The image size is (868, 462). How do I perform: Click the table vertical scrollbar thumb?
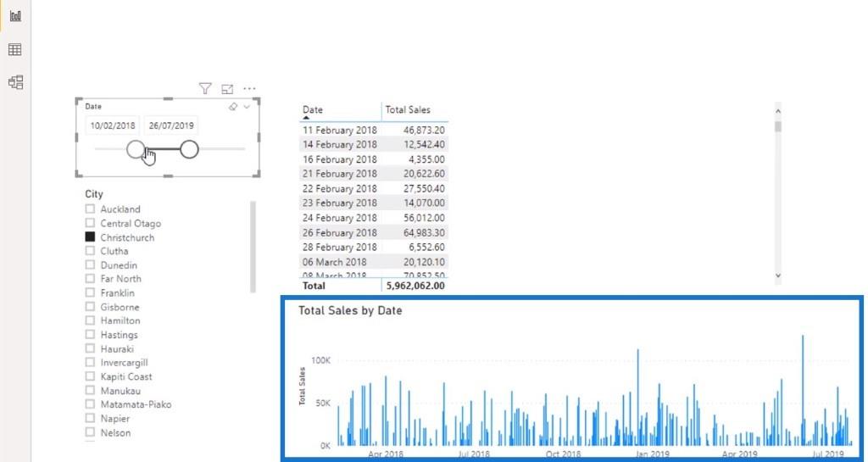click(778, 126)
